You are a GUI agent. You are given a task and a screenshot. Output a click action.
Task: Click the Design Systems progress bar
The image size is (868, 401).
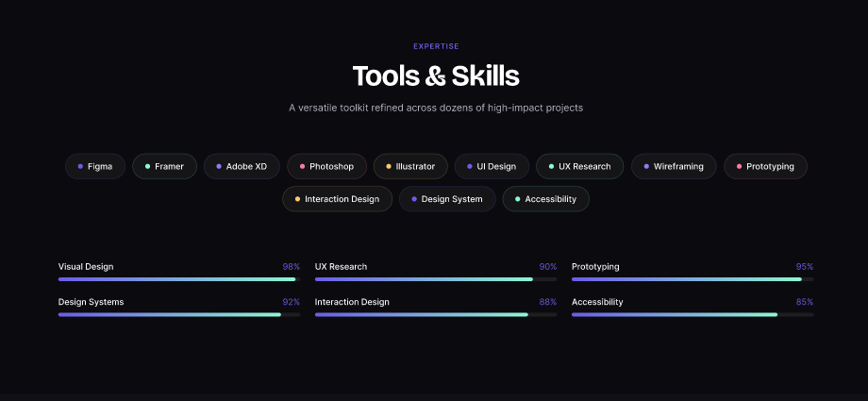pos(179,314)
